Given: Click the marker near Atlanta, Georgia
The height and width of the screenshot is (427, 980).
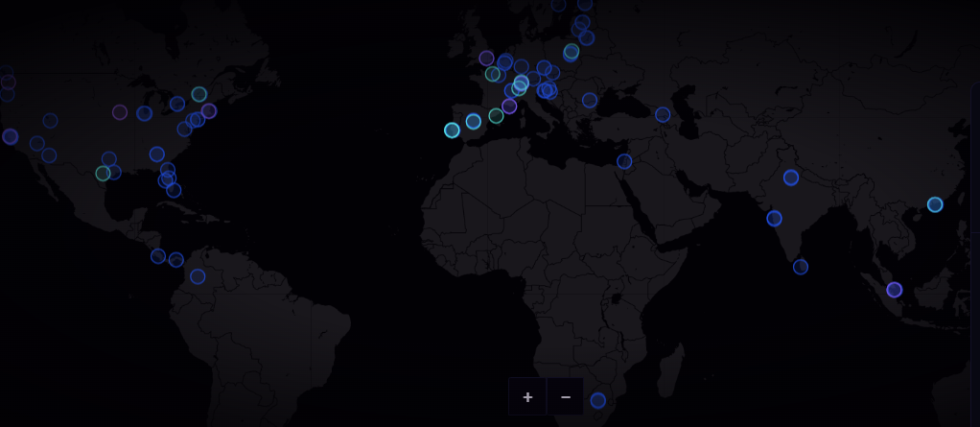Looking at the screenshot, I should (x=157, y=154).
